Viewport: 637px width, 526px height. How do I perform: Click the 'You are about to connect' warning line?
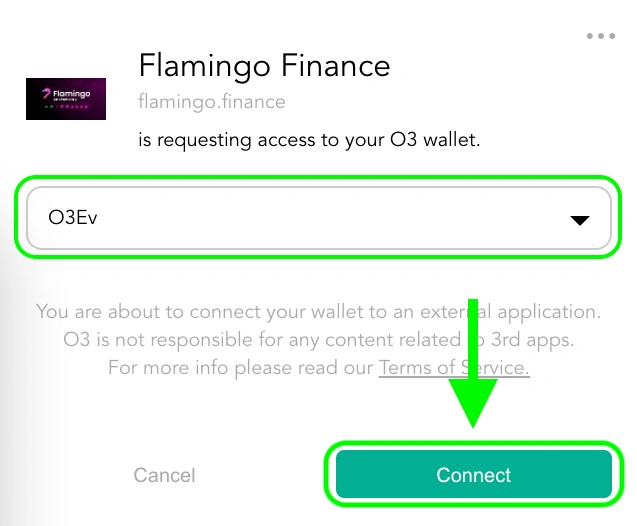click(x=318, y=312)
